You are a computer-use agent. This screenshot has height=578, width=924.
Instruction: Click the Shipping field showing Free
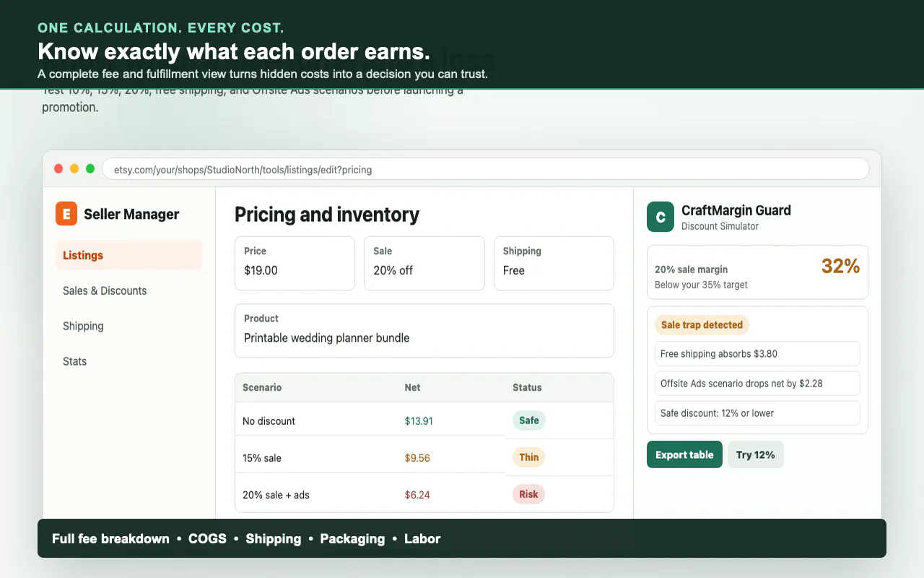(x=554, y=263)
